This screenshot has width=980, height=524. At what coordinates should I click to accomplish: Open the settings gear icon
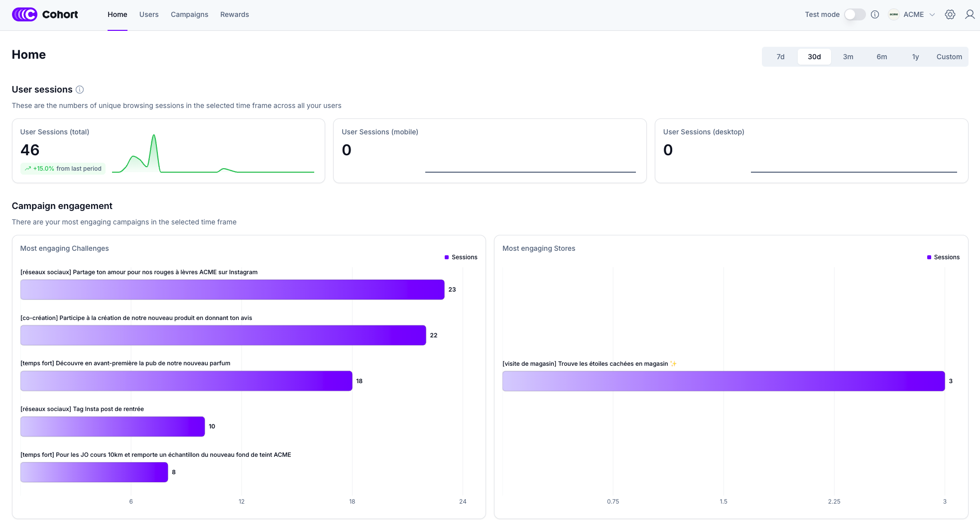pyautogui.click(x=950, y=14)
